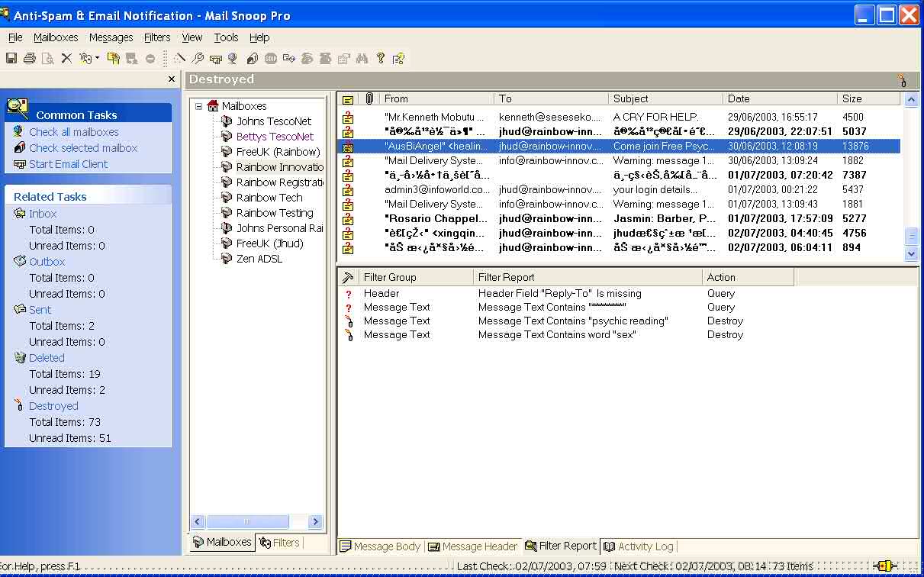The width and height of the screenshot is (924, 577).
Task: Click the envelope-with-arrow toolbar icon
Action: tap(289, 58)
